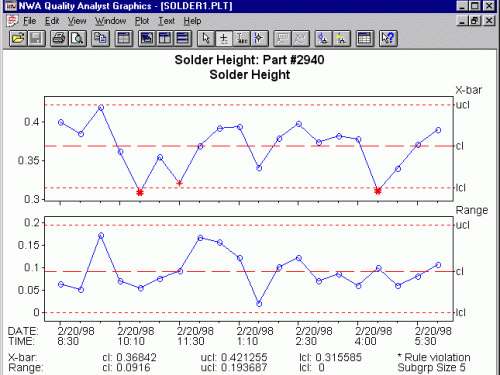
Task: Click the context help question icon
Action: click(388, 38)
